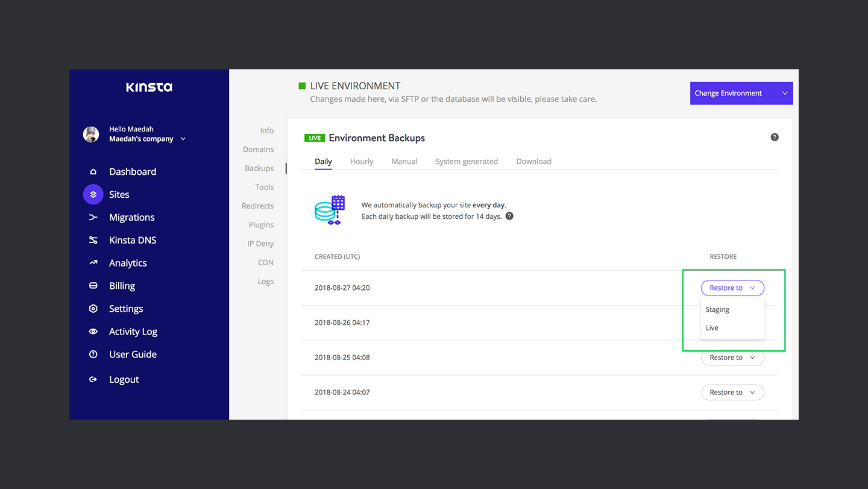Toggle Restore to dropdown for 2018-08-27
The width and height of the screenshot is (868, 489).
(732, 288)
